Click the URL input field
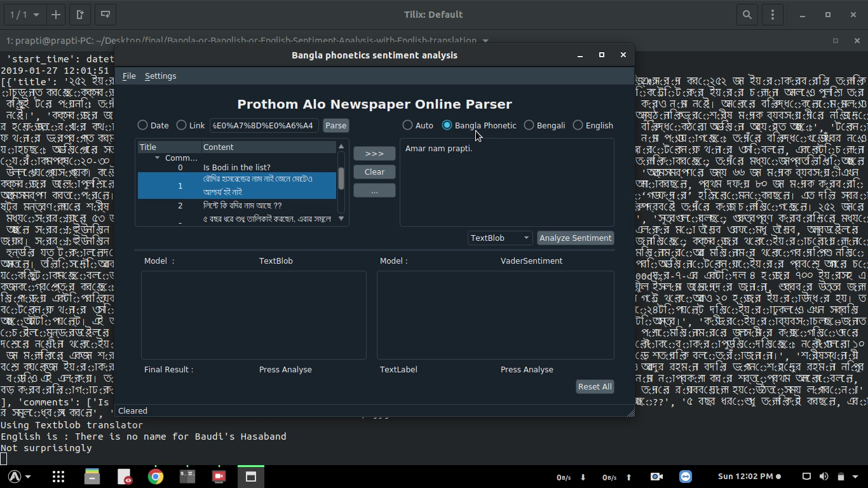The height and width of the screenshot is (488, 868). pos(264,125)
